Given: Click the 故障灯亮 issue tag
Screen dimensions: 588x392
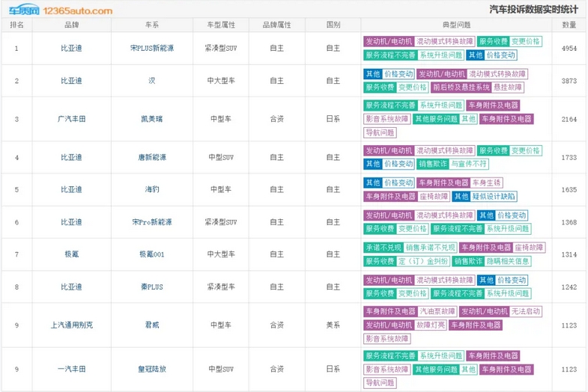Looking at the screenshot, I should coord(430,325).
